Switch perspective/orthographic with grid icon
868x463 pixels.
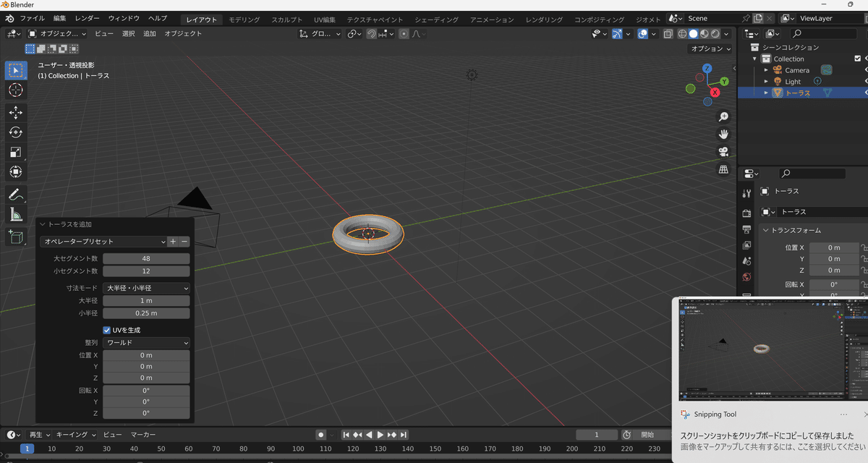pyautogui.click(x=723, y=169)
